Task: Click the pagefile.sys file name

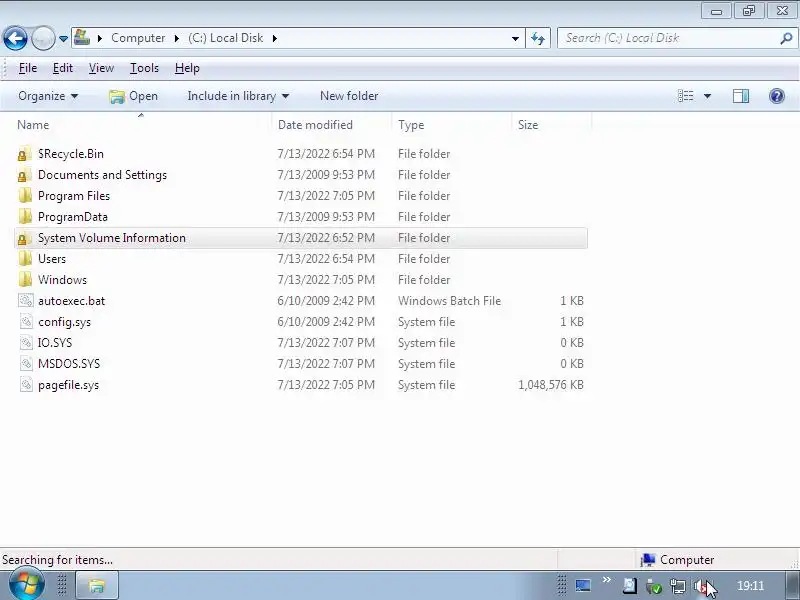Action: pyautogui.click(x=68, y=385)
